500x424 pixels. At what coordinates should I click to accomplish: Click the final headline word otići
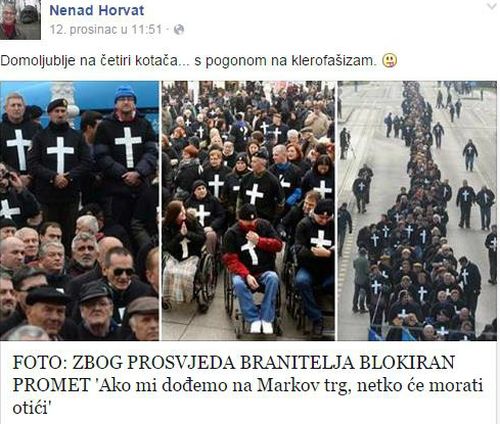click(31, 408)
